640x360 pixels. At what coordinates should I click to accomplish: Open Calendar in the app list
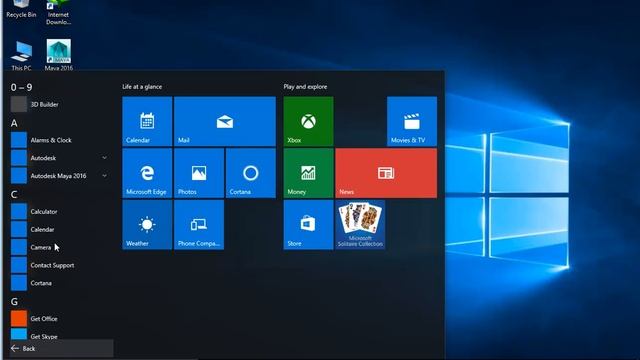[61, 229]
